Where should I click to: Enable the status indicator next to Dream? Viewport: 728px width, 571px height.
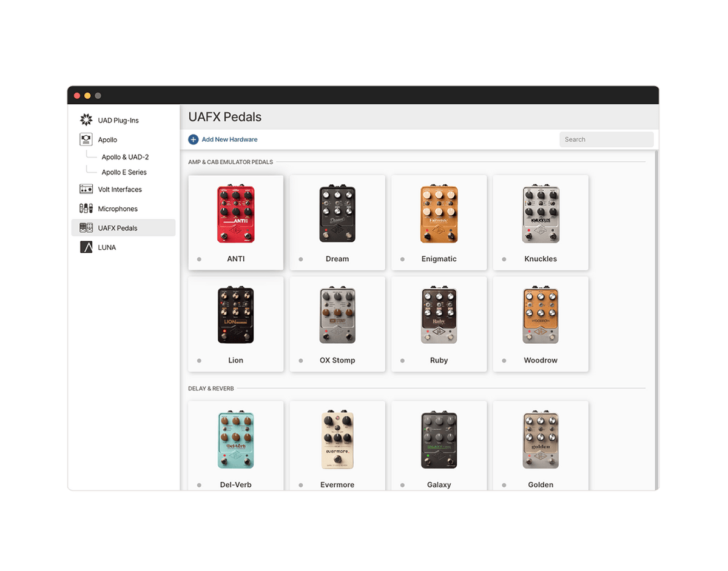(x=300, y=258)
